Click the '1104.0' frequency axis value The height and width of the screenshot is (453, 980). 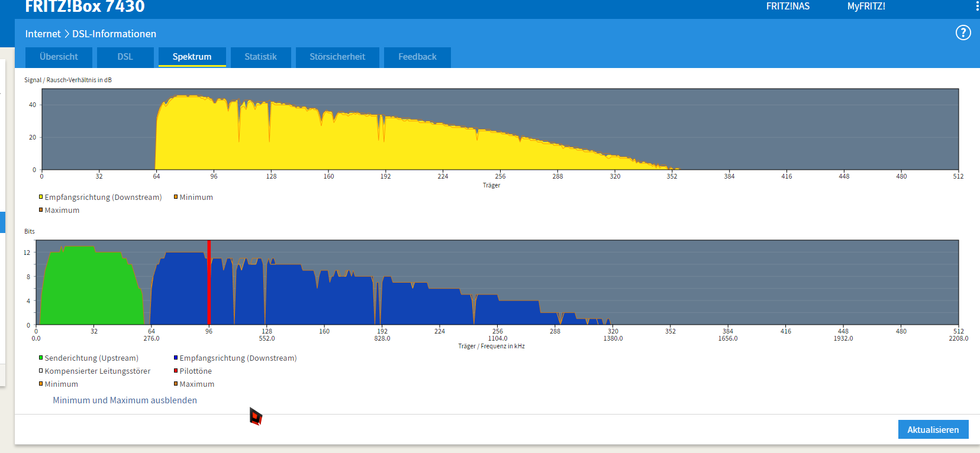click(498, 338)
